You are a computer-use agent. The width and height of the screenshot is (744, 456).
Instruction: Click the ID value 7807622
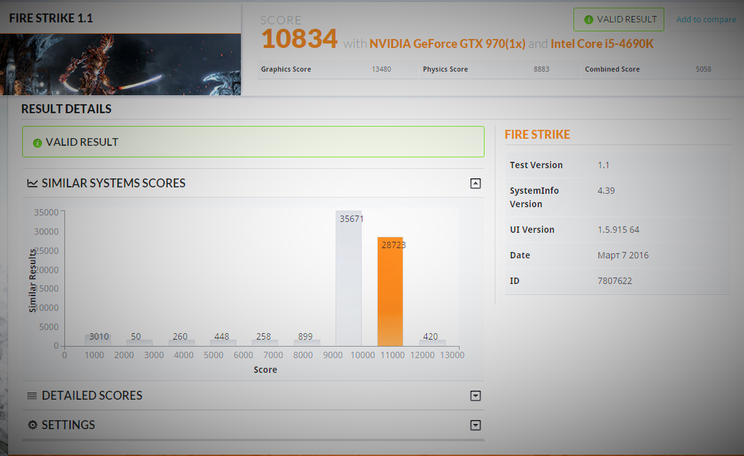614,281
